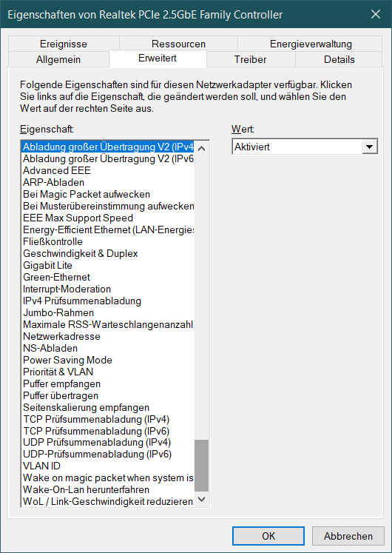Open the Wert dropdown arrow
This screenshot has width=392, height=553.
(370, 147)
